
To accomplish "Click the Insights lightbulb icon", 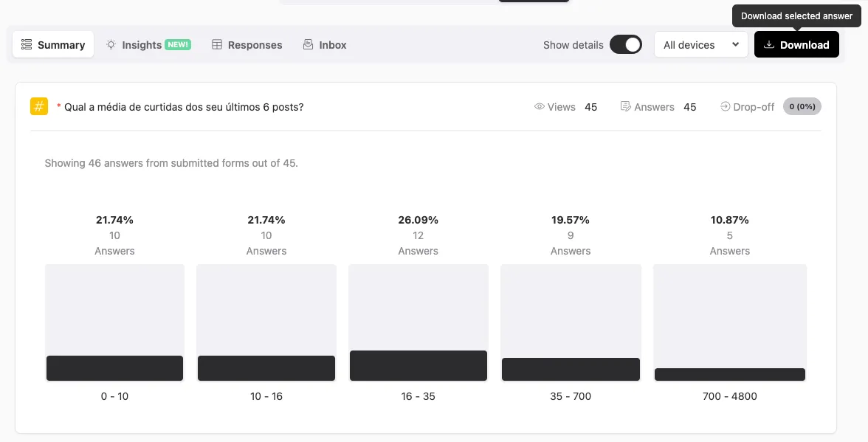I will click(x=111, y=45).
